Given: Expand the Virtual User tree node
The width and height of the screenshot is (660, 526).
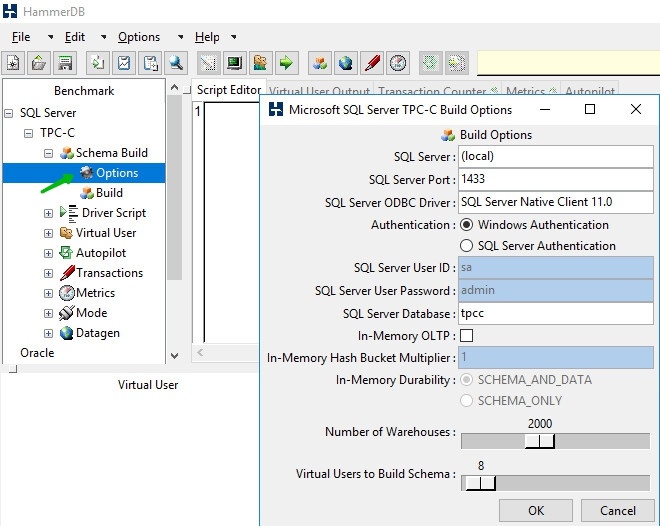Looking at the screenshot, I should (48, 233).
